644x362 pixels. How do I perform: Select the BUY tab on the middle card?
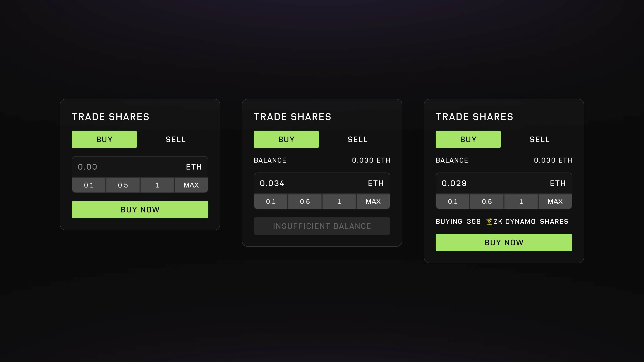click(x=286, y=139)
